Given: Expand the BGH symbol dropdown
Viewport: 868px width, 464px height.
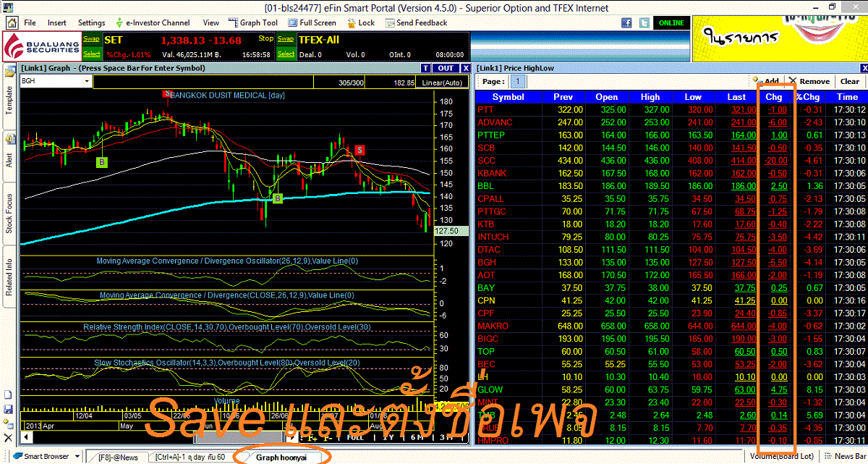Looking at the screenshot, I should click(87, 82).
